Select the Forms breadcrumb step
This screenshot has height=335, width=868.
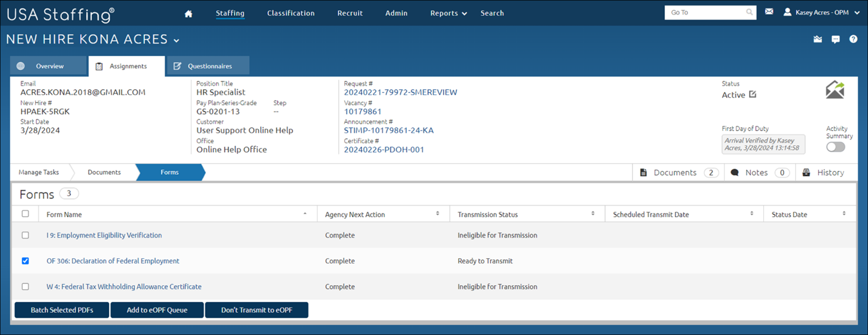pyautogui.click(x=170, y=173)
